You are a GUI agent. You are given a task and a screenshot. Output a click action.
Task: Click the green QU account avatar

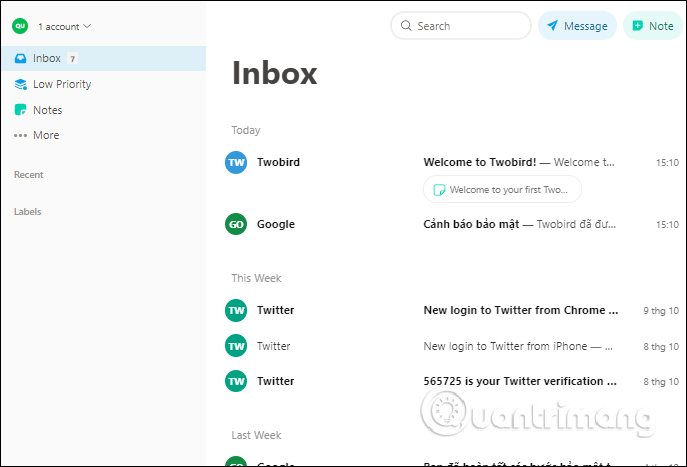tap(20, 26)
